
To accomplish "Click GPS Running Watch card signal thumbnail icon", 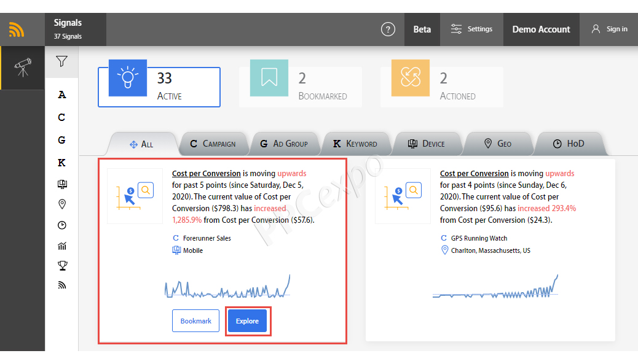I will click(x=403, y=196).
